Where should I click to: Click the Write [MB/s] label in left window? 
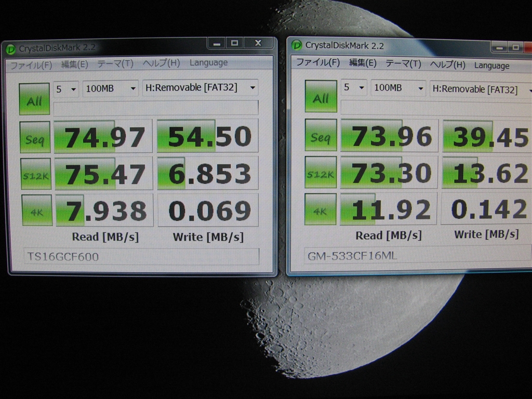208,237
